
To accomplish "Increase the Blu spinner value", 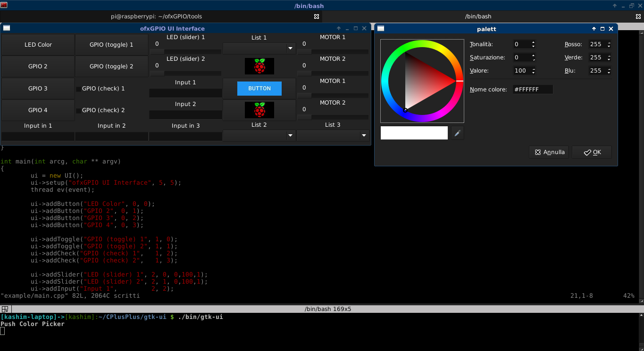I will coord(609,69).
